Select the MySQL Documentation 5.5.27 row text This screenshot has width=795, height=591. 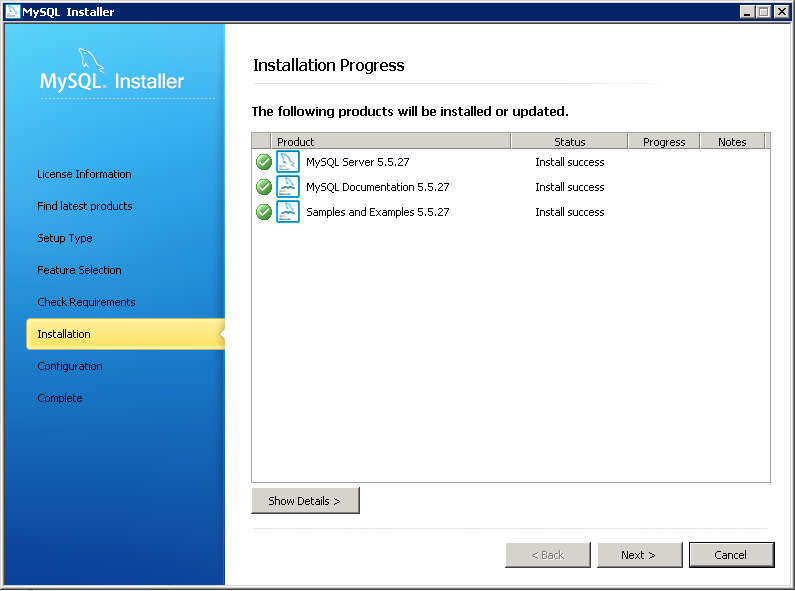coord(378,187)
